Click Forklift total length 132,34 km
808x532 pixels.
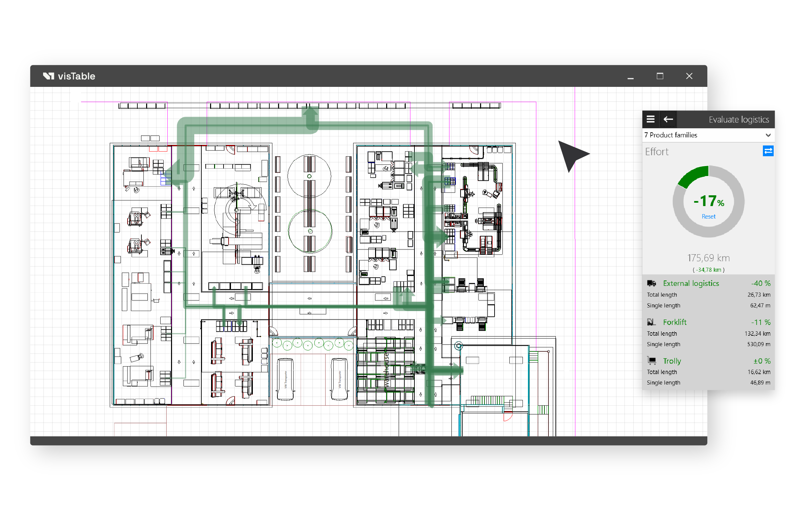tap(757, 334)
